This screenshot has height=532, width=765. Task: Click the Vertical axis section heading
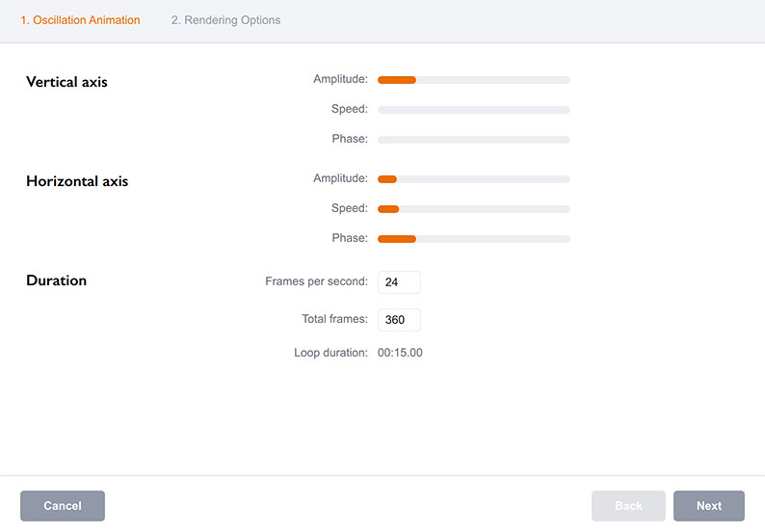66,82
